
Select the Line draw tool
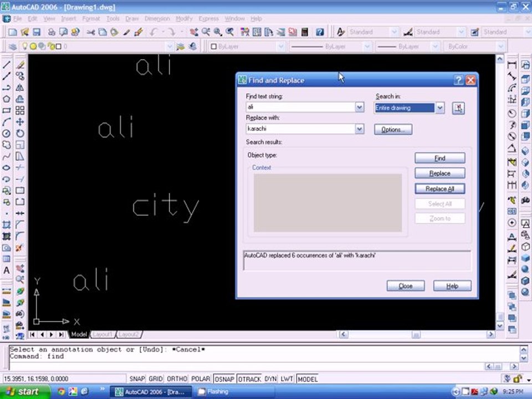point(7,64)
